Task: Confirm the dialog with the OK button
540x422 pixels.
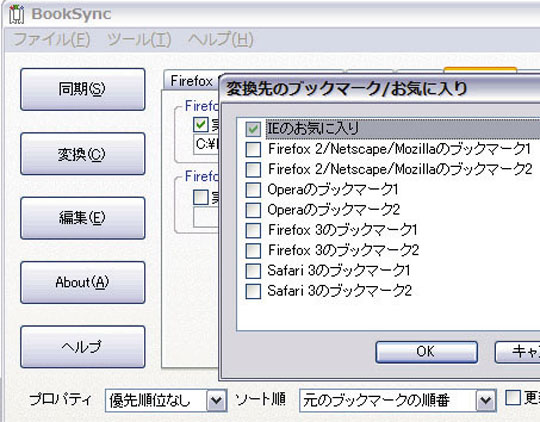Action: pyautogui.click(x=426, y=352)
